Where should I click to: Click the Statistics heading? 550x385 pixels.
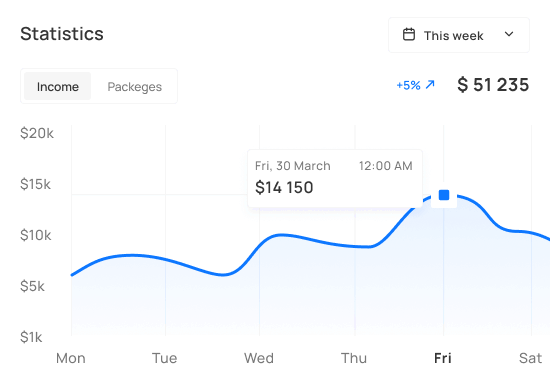[x=62, y=34]
